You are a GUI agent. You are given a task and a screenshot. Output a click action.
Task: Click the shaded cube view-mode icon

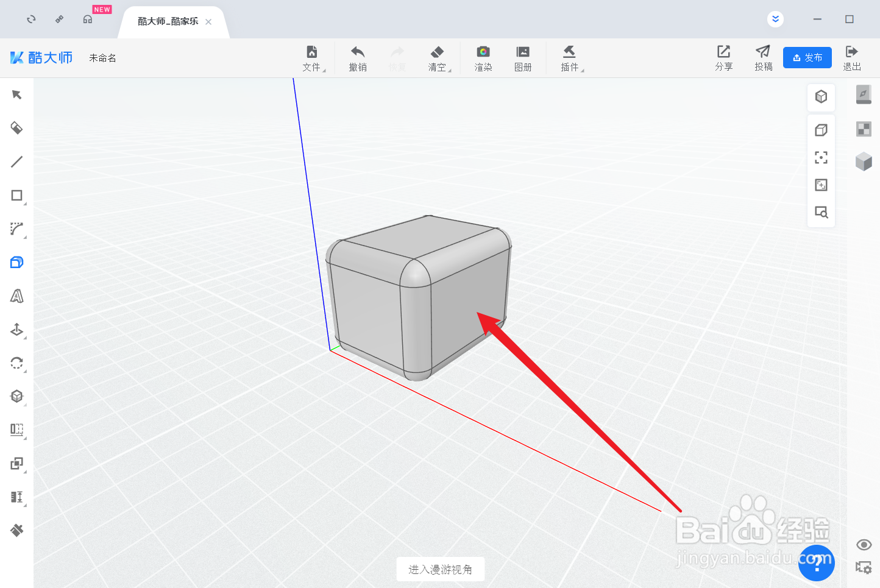tap(821, 96)
